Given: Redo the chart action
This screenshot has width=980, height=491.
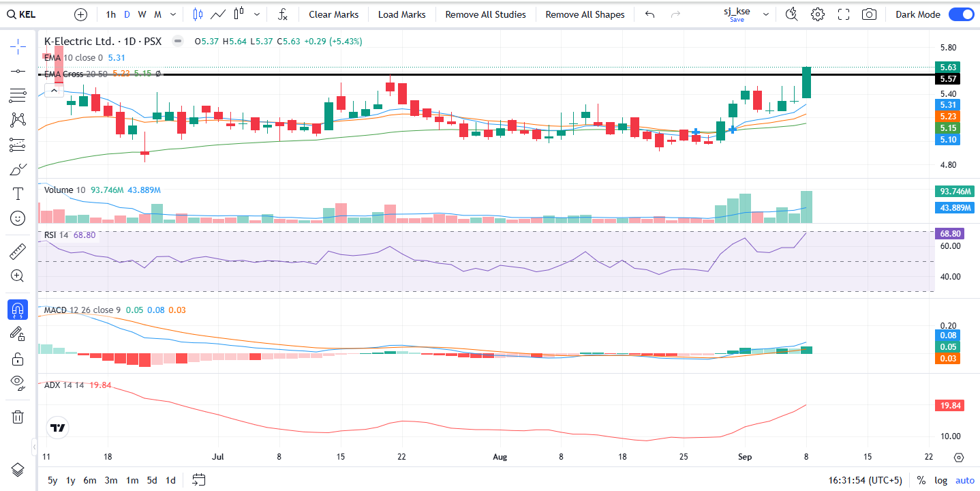Looking at the screenshot, I should [675, 14].
